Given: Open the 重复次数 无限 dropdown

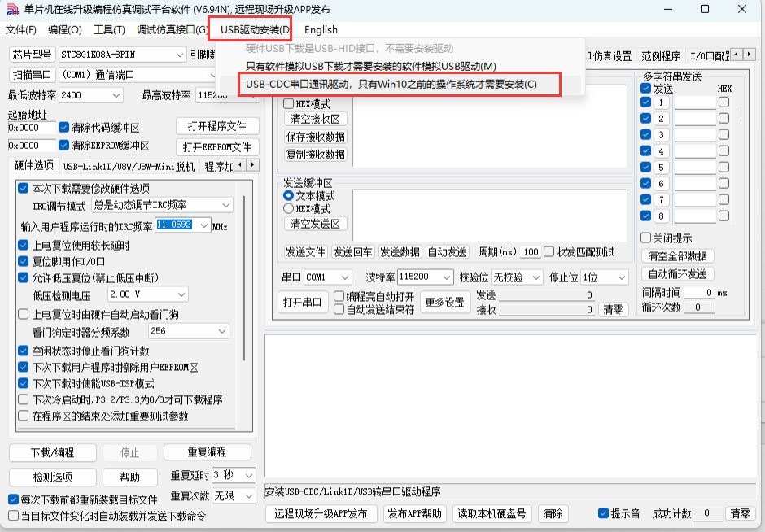Looking at the screenshot, I should 249,496.
